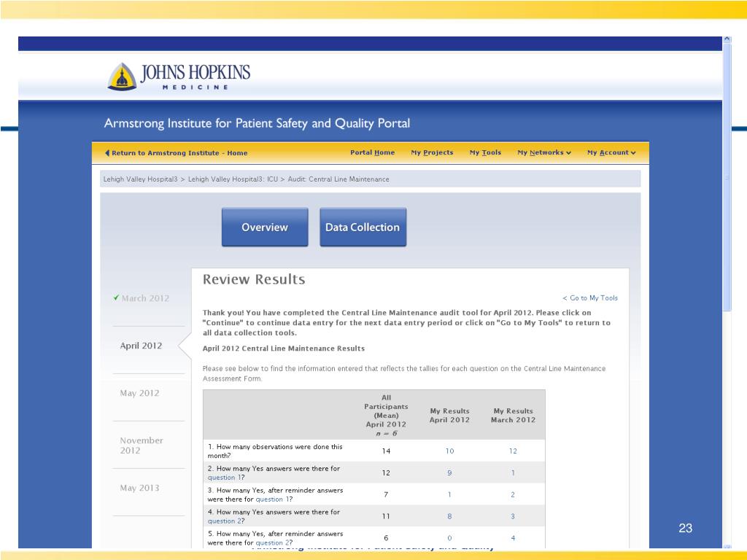Click April value 8 in row 4
The width and height of the screenshot is (747, 560).
point(449,516)
